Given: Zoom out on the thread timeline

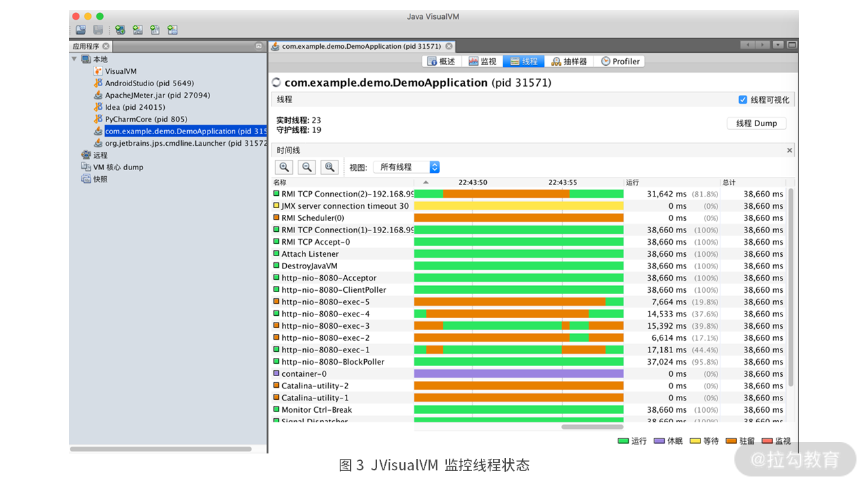Looking at the screenshot, I should [x=307, y=167].
